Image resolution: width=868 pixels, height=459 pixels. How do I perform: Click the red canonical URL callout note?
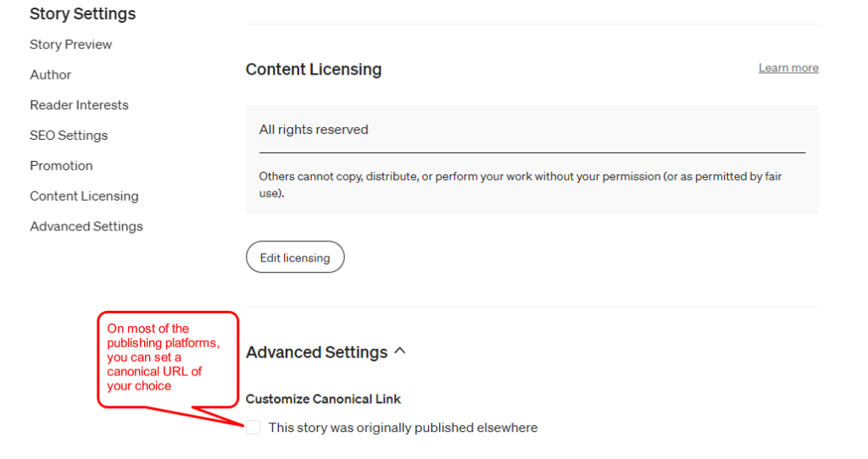tap(168, 357)
